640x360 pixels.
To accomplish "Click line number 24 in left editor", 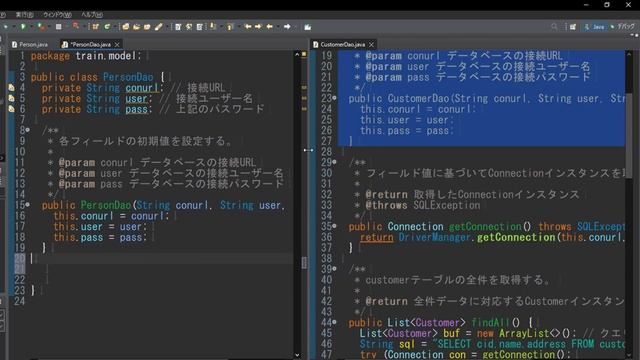I will [x=20, y=301].
